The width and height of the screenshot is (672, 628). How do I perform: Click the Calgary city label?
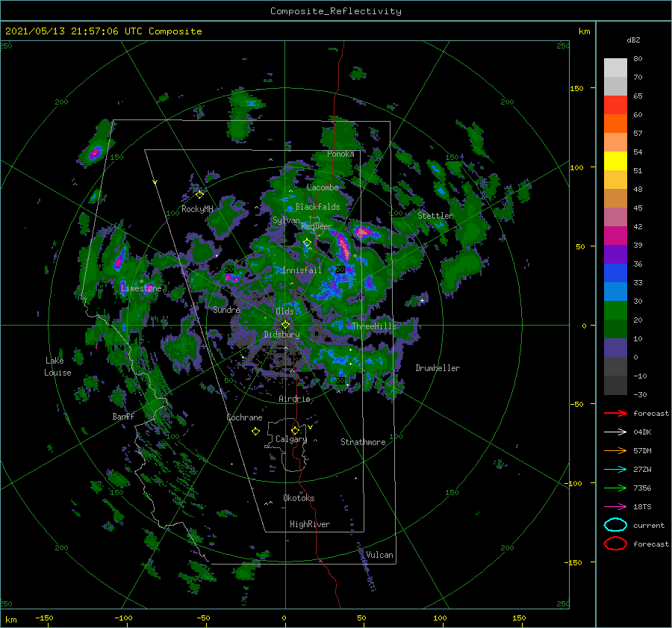pos(291,439)
